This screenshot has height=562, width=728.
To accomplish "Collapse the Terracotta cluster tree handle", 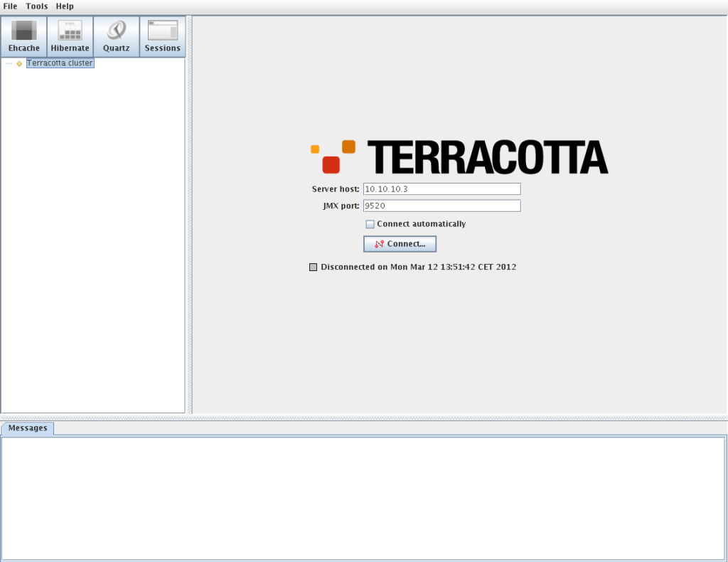I will pos(9,63).
